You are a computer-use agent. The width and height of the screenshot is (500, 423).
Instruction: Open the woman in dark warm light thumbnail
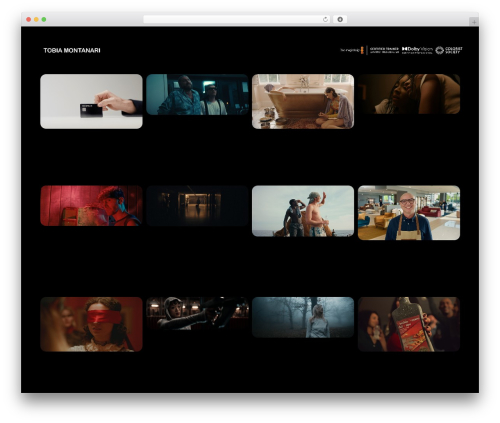pos(409,94)
